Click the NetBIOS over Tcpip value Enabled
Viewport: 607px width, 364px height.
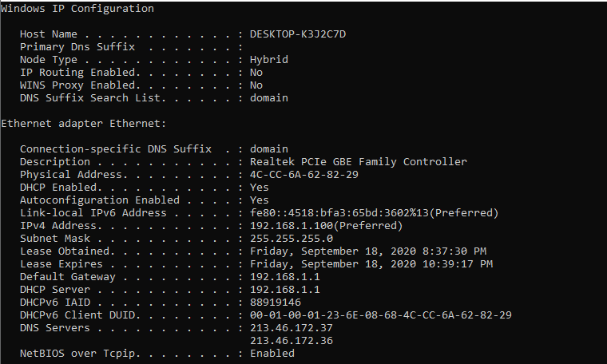pos(272,354)
